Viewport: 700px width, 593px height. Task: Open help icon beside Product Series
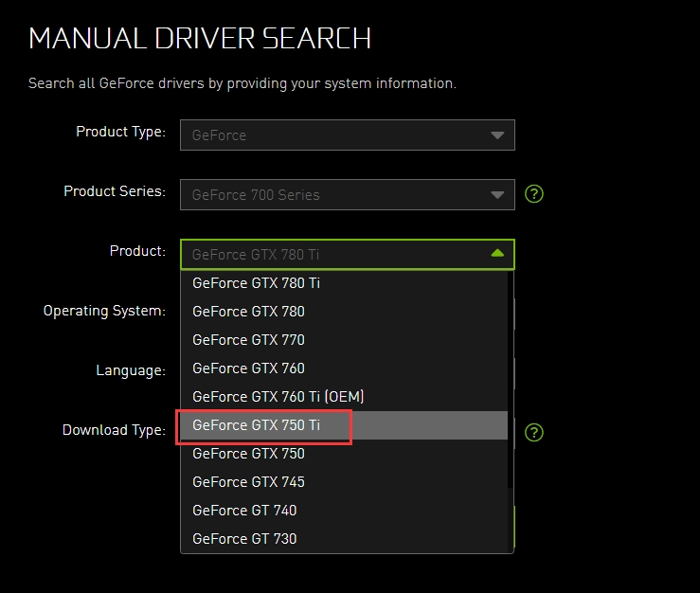(x=534, y=194)
